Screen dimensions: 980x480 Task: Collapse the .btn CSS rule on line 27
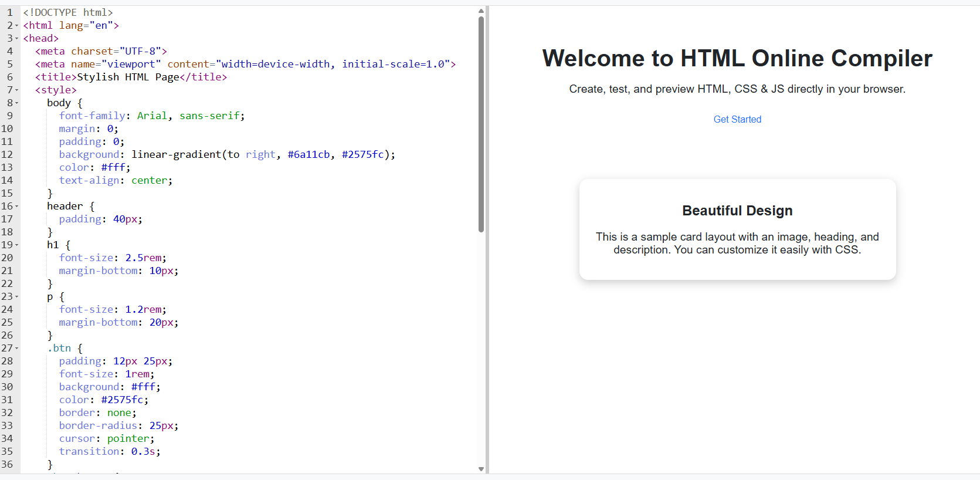tap(17, 349)
